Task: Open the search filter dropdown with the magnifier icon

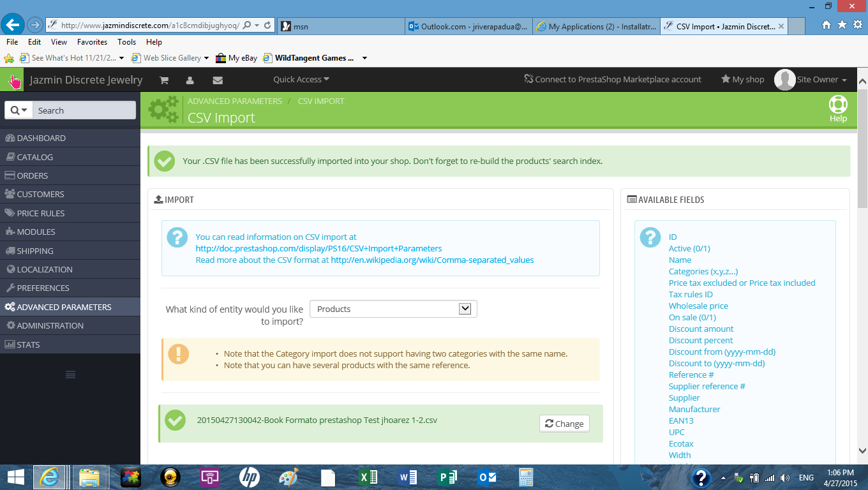Action: (19, 110)
